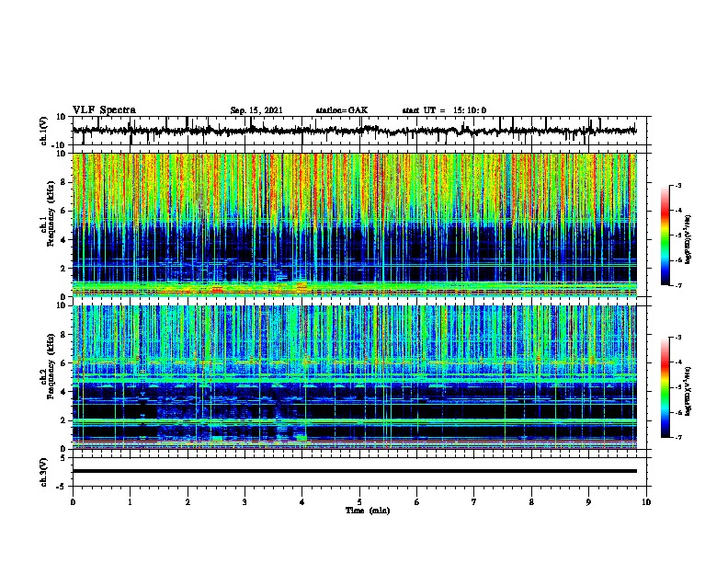
Task: Click the "6" kHz tick on ch.1 frequency axis
Action: (65, 211)
